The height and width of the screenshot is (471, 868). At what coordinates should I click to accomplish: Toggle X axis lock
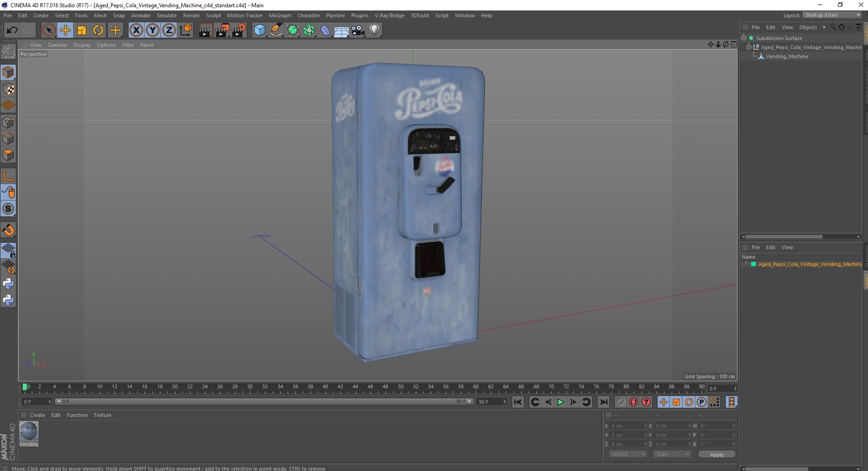[x=136, y=30]
